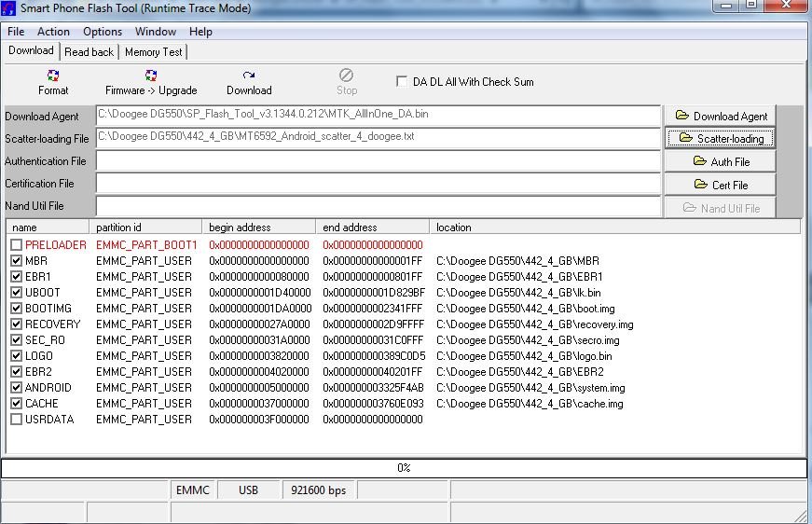Click the Nand Util File input field
This screenshot has height=524, width=812.
(x=378, y=205)
